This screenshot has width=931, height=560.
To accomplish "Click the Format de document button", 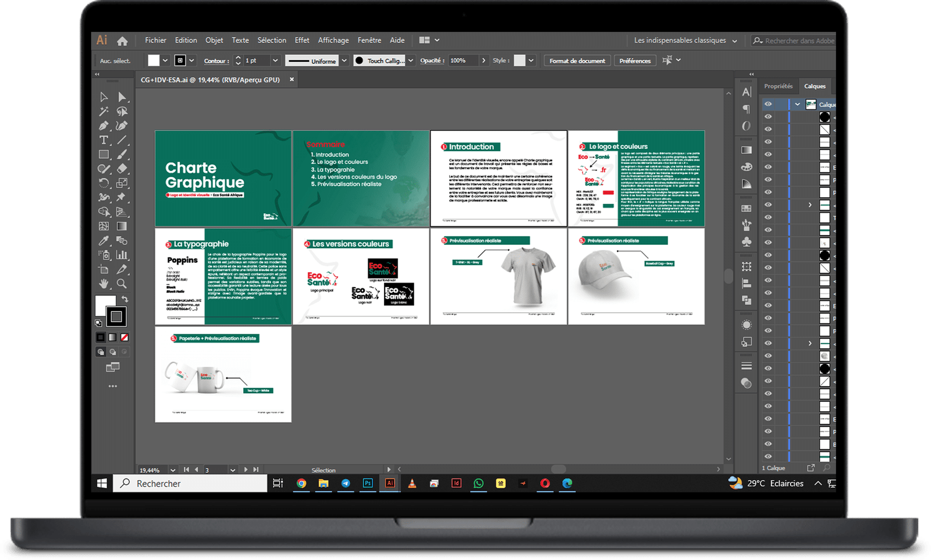I will (x=577, y=60).
